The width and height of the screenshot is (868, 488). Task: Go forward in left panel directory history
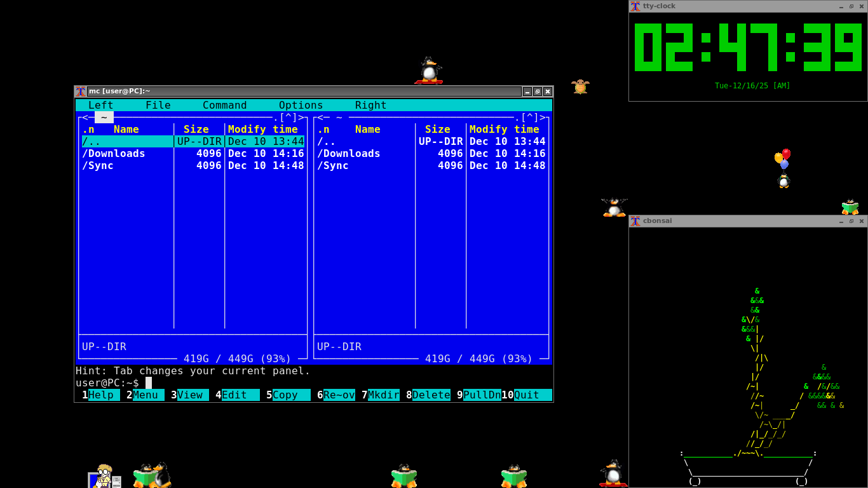click(301, 118)
